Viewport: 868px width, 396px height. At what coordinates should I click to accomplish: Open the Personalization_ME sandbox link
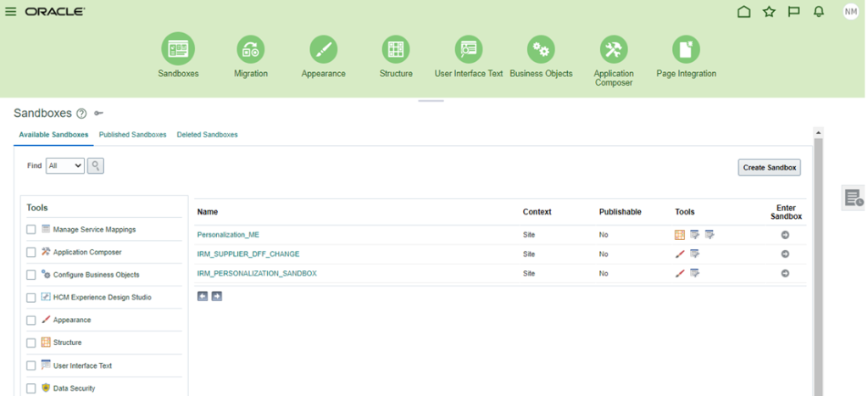[x=228, y=235]
